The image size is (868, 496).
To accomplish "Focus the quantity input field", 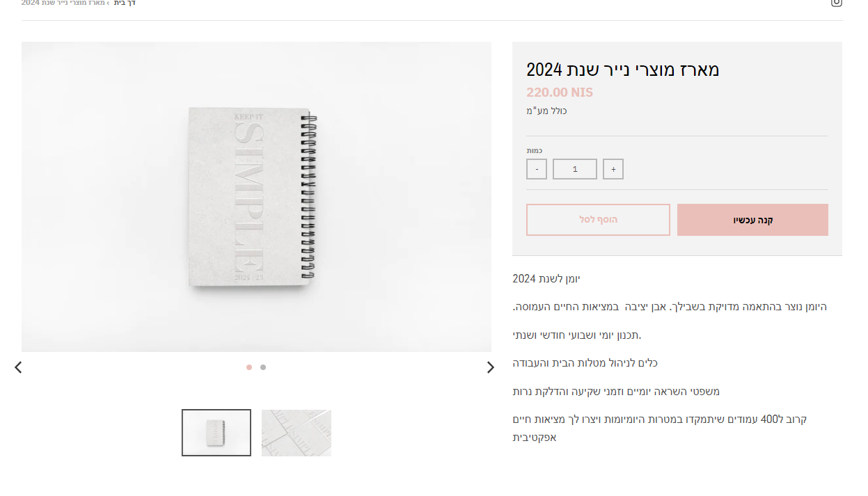I will [x=575, y=169].
